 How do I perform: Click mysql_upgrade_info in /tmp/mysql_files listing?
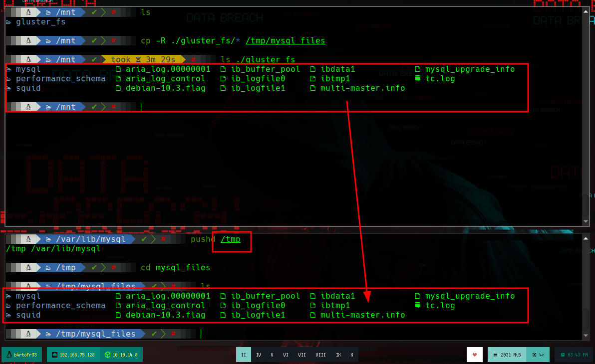pos(470,296)
